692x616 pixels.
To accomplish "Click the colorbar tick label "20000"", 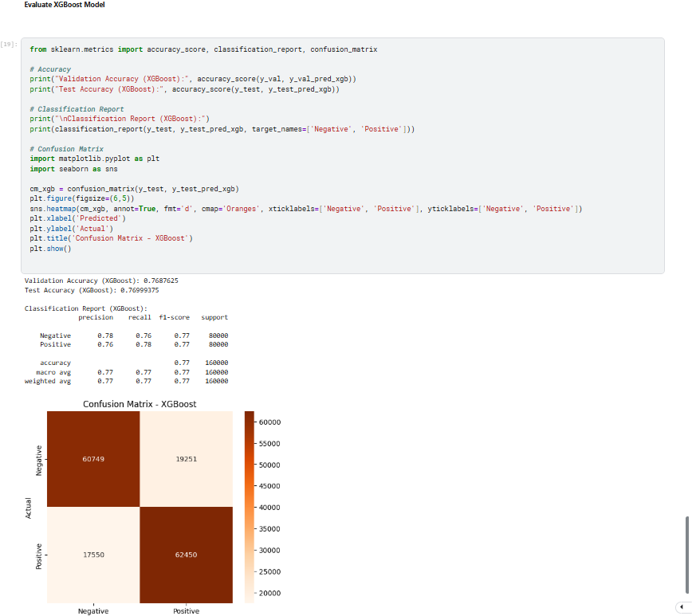I will tap(269, 593).
